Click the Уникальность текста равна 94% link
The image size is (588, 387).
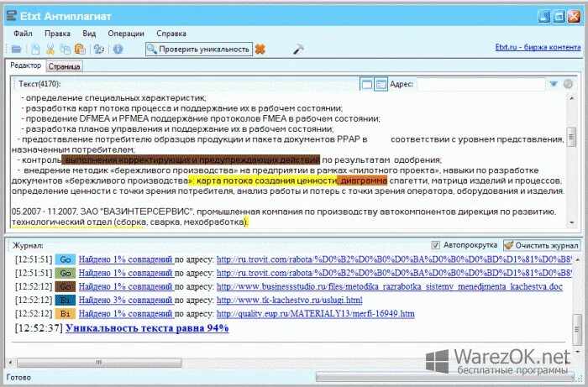pos(147,328)
